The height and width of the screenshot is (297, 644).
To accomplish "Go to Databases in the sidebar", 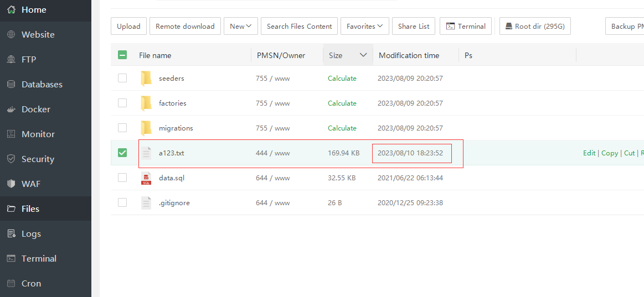I will tap(42, 85).
